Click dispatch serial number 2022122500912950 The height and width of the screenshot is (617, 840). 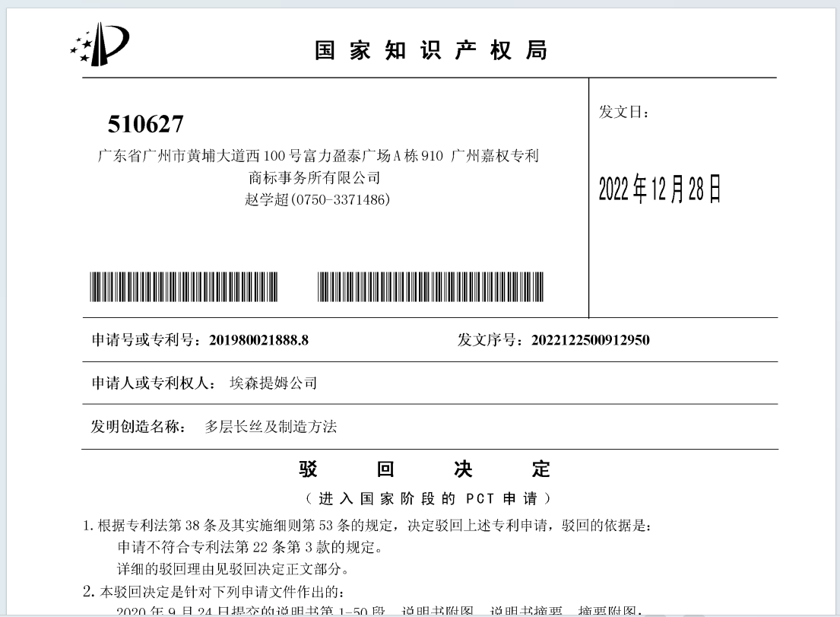coord(590,340)
